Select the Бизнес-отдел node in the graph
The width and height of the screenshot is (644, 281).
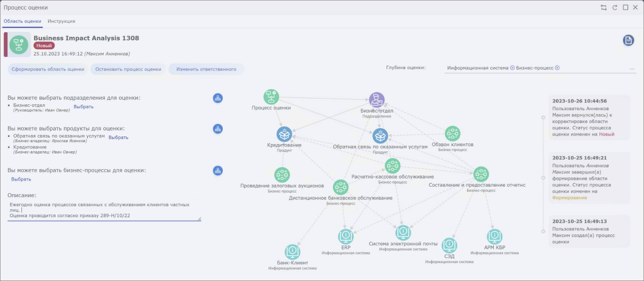pos(376,100)
